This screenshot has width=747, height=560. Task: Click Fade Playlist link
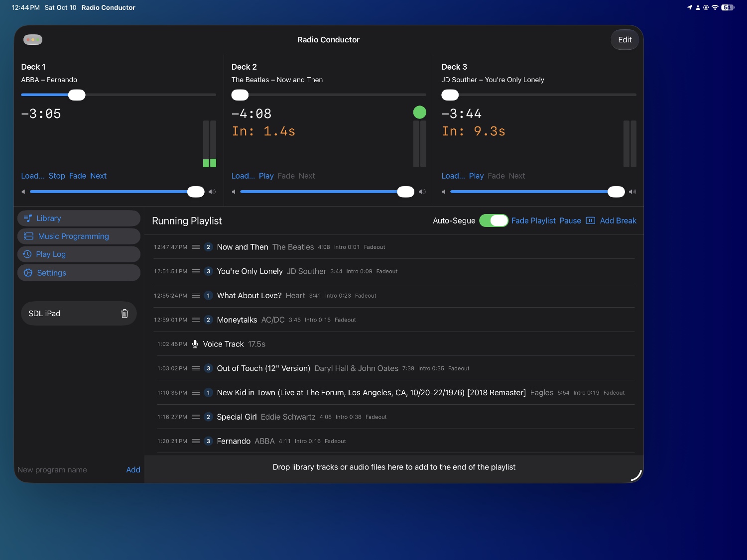click(533, 221)
